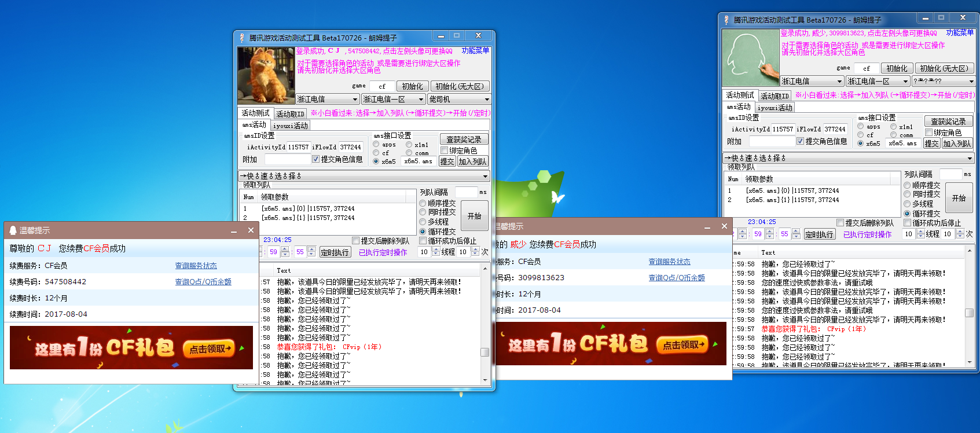Click stepper beside 55 in CJ window
980x433 pixels.
point(311,252)
